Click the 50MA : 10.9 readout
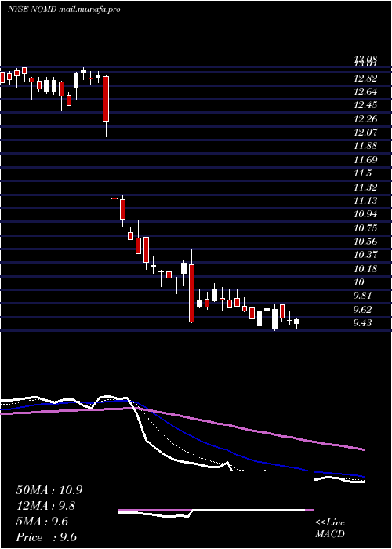 coord(49,490)
